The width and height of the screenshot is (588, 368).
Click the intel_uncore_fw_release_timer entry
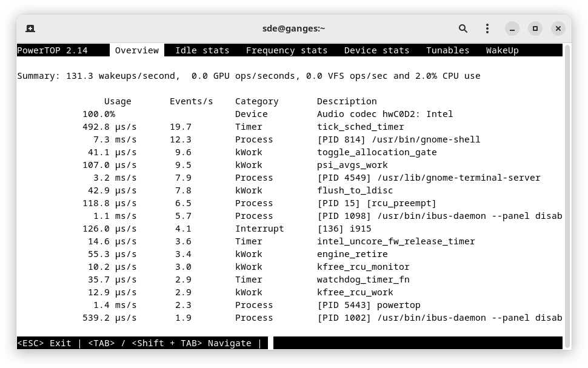(396, 241)
